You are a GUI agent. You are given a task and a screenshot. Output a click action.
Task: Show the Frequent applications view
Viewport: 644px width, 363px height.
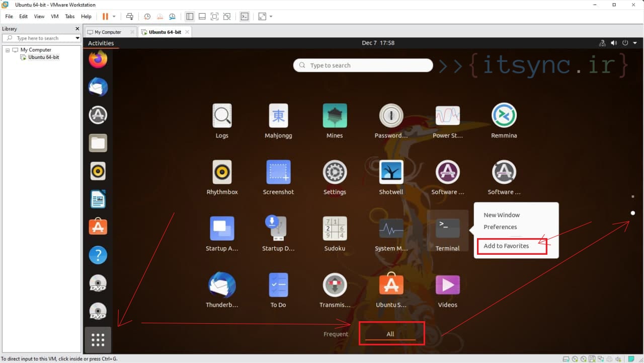tap(336, 333)
